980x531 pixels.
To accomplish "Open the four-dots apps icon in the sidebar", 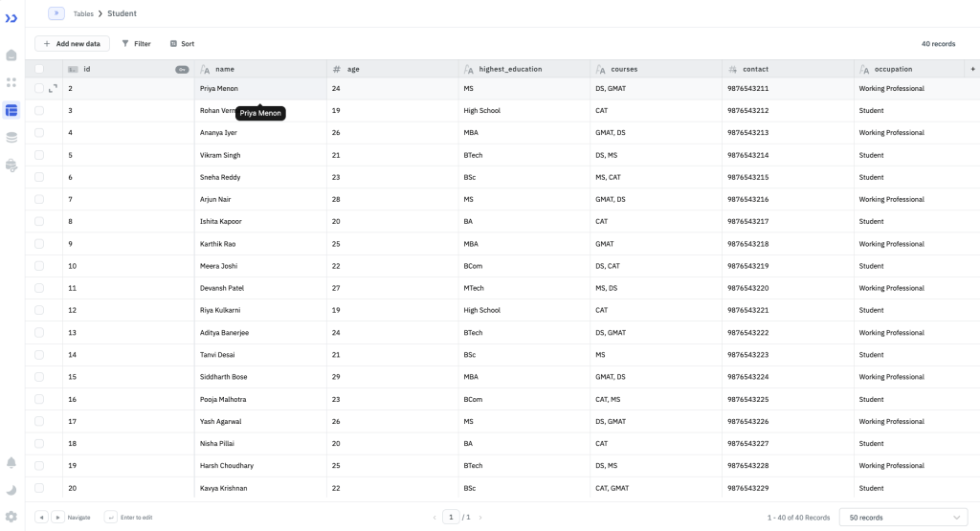I will 11,82.
